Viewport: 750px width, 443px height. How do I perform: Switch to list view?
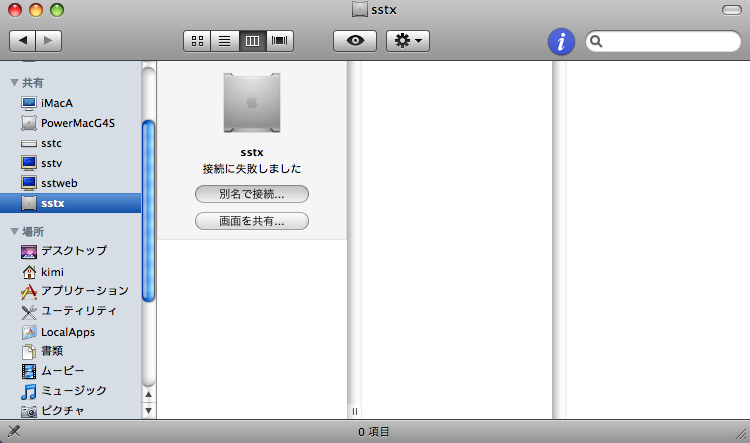[x=224, y=41]
